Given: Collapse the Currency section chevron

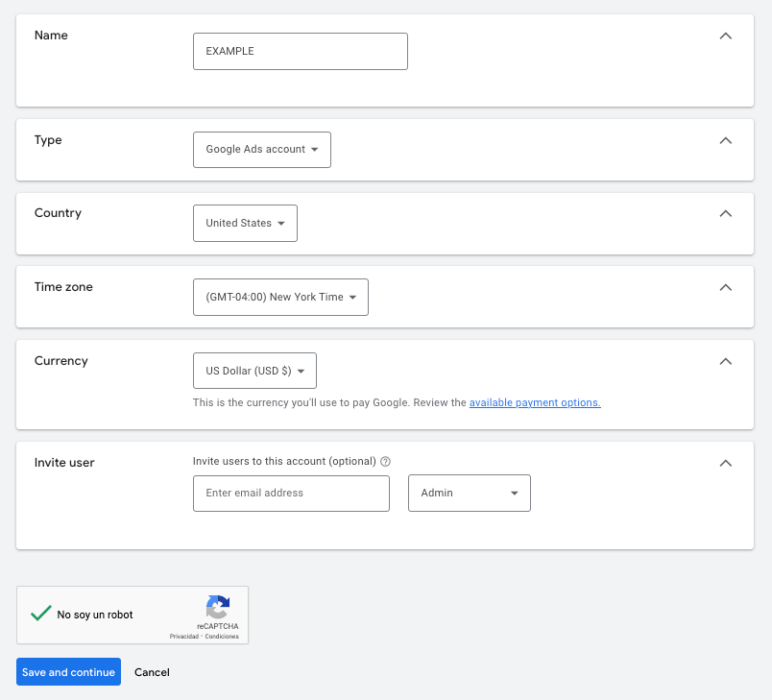Looking at the screenshot, I should (x=726, y=361).
